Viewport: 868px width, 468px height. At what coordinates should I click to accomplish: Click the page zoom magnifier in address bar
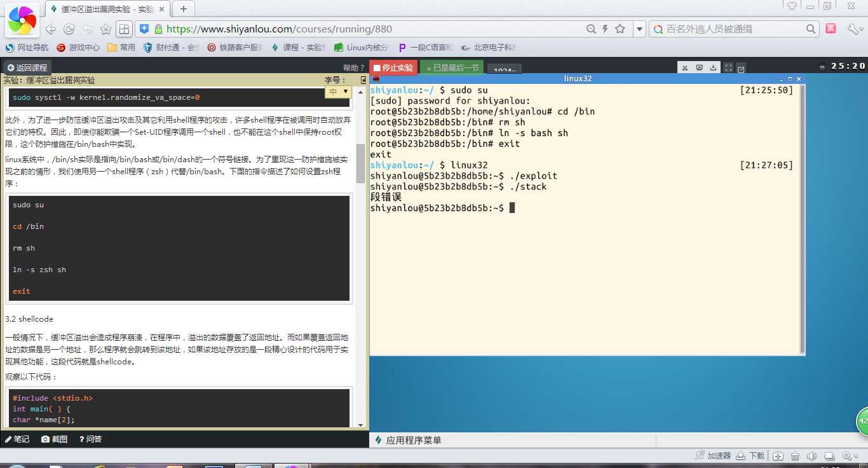591,29
